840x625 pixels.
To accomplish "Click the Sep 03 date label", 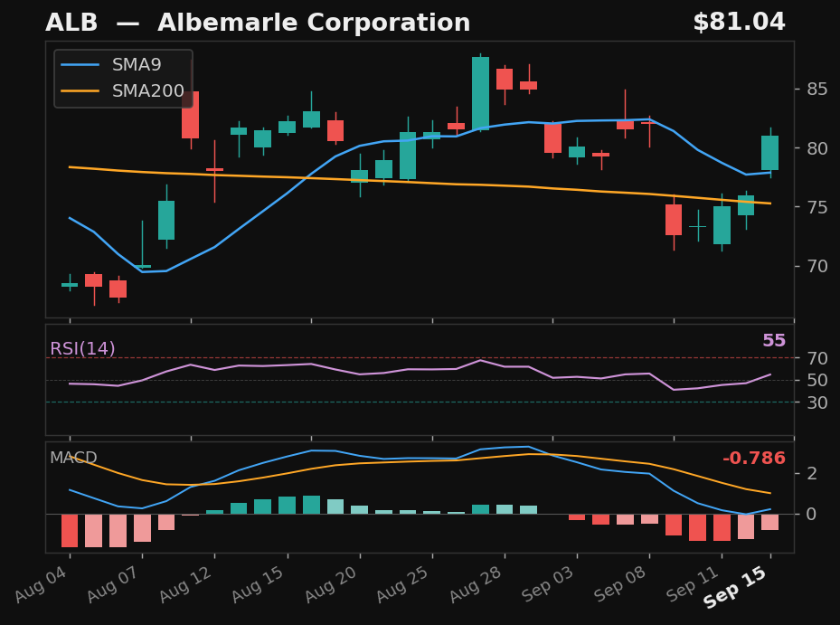I will click(x=548, y=583).
